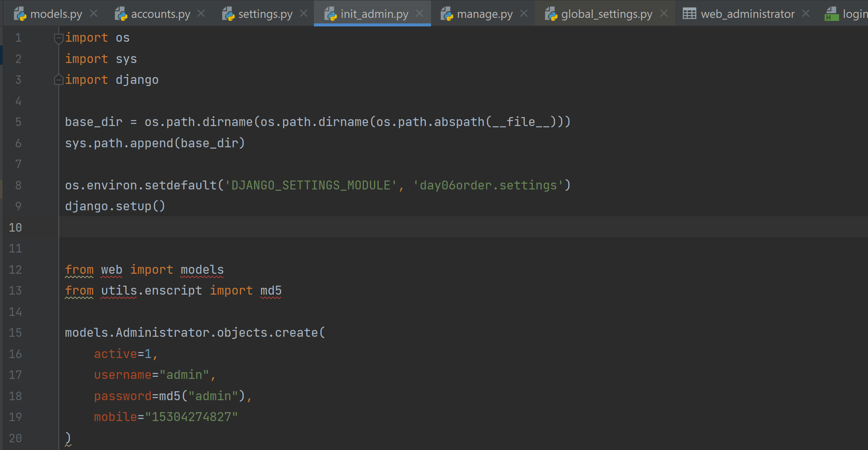Select the settings.py tab
The height and width of the screenshot is (450, 868).
pos(265,14)
